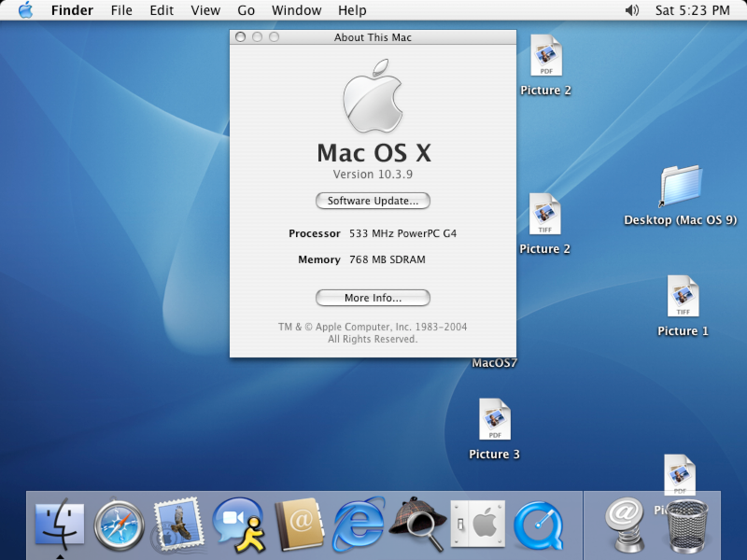Open the Window menu
This screenshot has height=560, width=747.
click(x=296, y=10)
